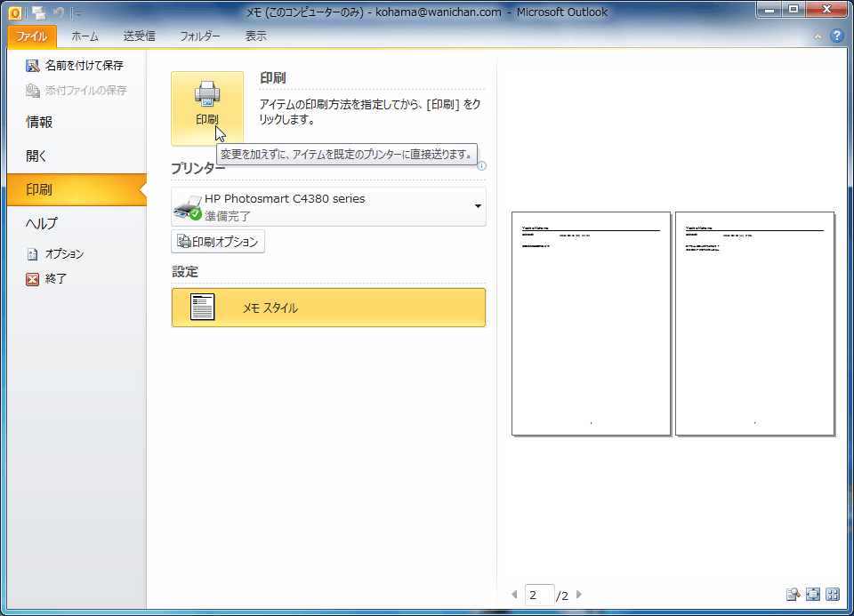
Task: Click the printer status icon with green check
Action: (x=189, y=208)
